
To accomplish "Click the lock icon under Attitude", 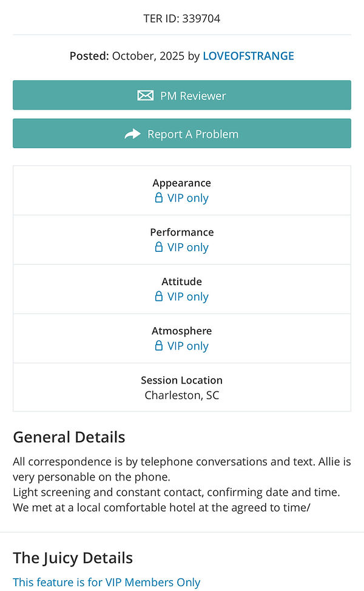I will tap(159, 296).
